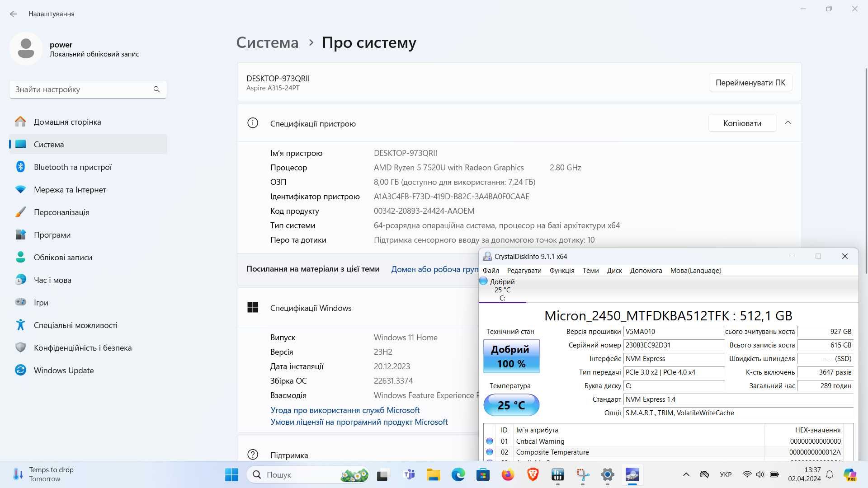The width and height of the screenshot is (868, 488).
Task: Click the Копіювати button for device specs
Action: pyautogui.click(x=742, y=123)
